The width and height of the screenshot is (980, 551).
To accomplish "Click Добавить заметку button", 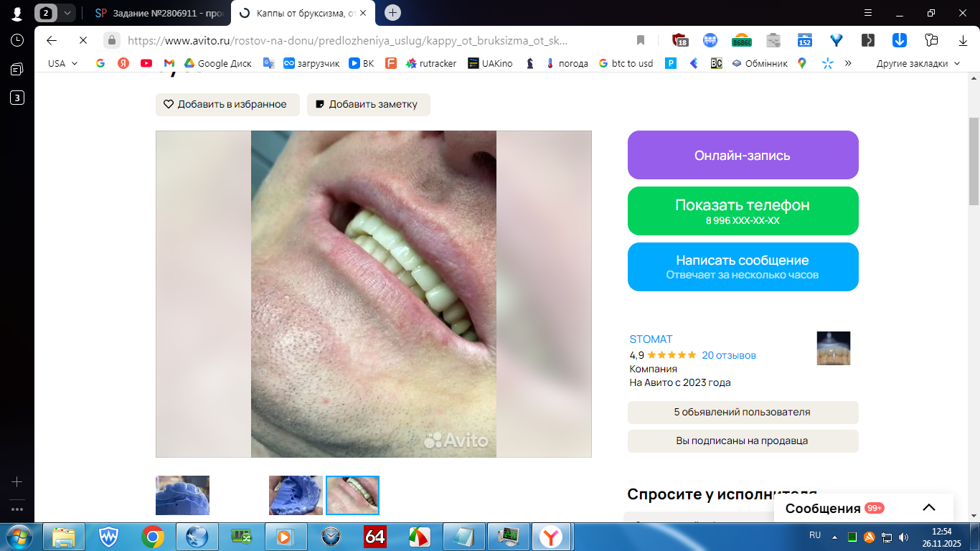I will tap(369, 104).
